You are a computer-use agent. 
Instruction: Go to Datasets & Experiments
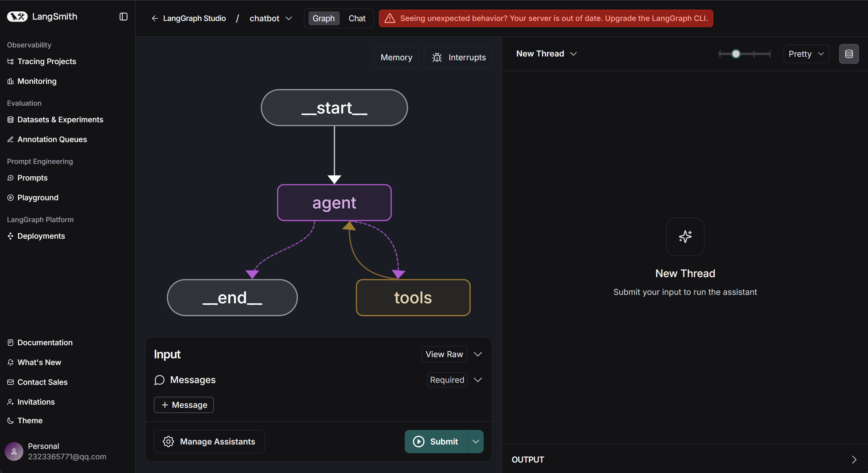pyautogui.click(x=60, y=120)
